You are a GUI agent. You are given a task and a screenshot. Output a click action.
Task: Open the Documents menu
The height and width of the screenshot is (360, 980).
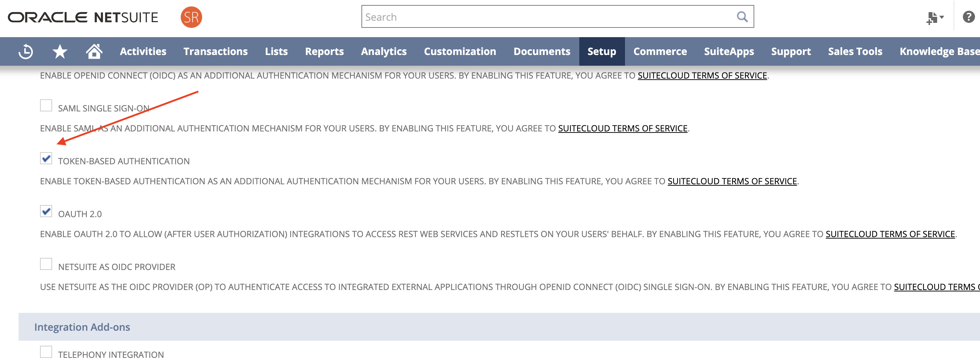click(x=542, y=51)
